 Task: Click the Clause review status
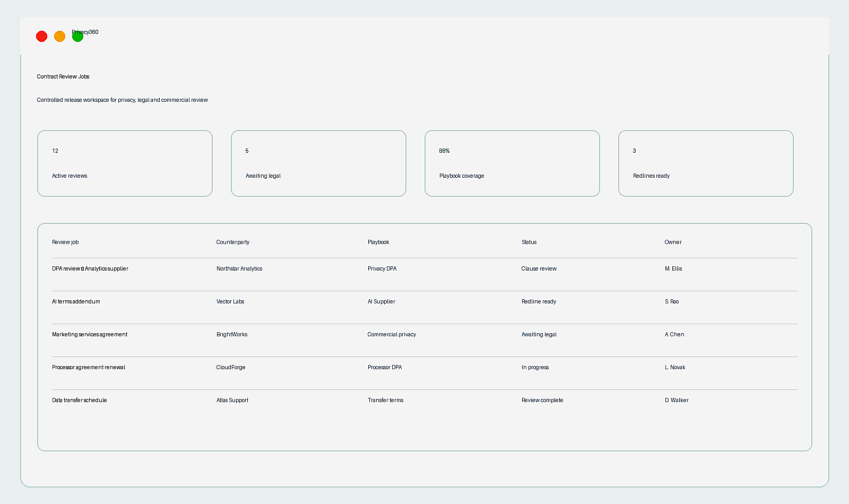(539, 268)
